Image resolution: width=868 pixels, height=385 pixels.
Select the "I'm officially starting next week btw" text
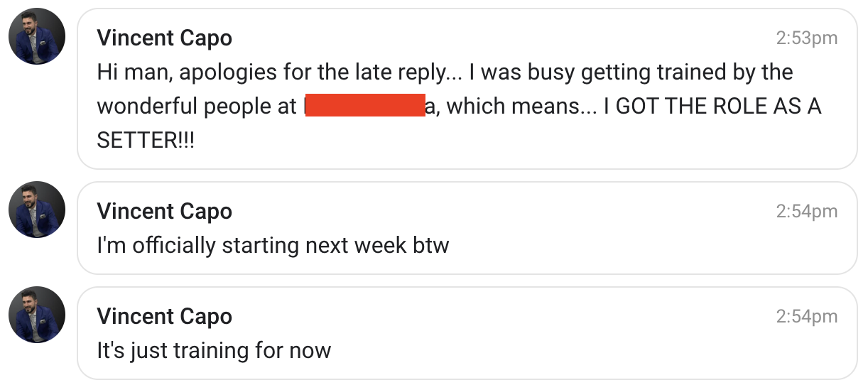pyautogui.click(x=273, y=246)
